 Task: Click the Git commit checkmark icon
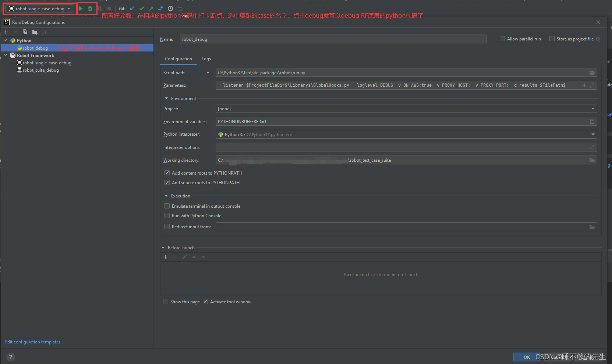tap(141, 8)
